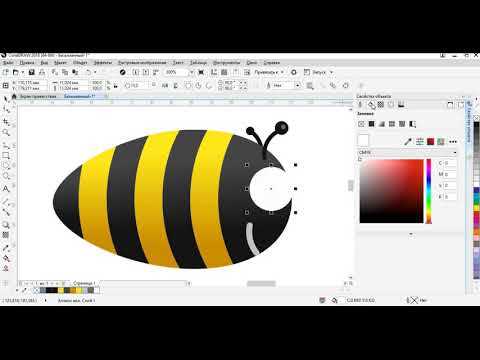Click the K value input field
The height and width of the screenshot is (360, 480).
[x=450, y=197]
